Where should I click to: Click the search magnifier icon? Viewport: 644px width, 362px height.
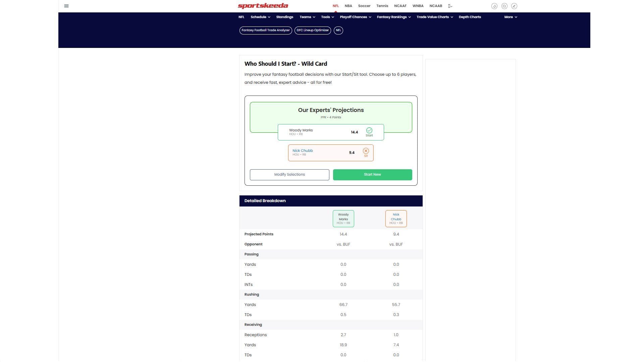[504, 6]
